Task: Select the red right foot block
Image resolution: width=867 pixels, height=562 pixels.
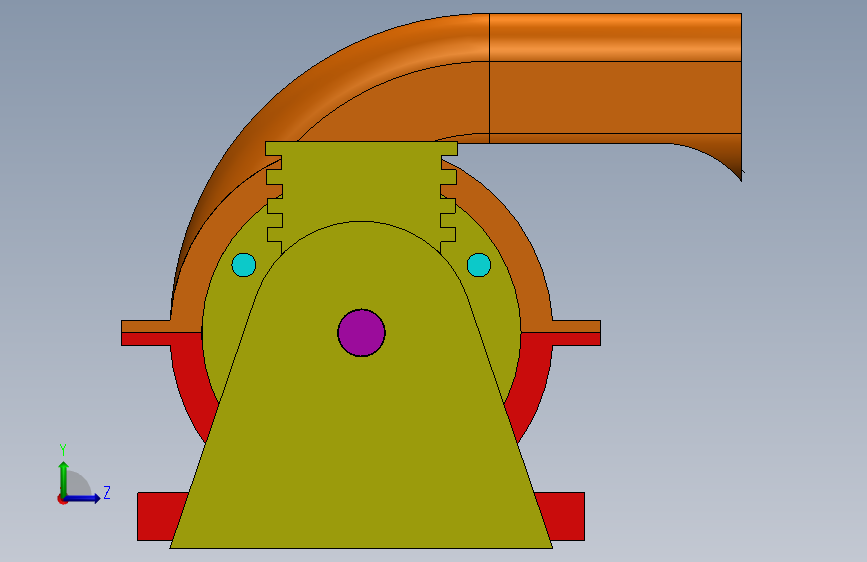Action: coord(562,516)
